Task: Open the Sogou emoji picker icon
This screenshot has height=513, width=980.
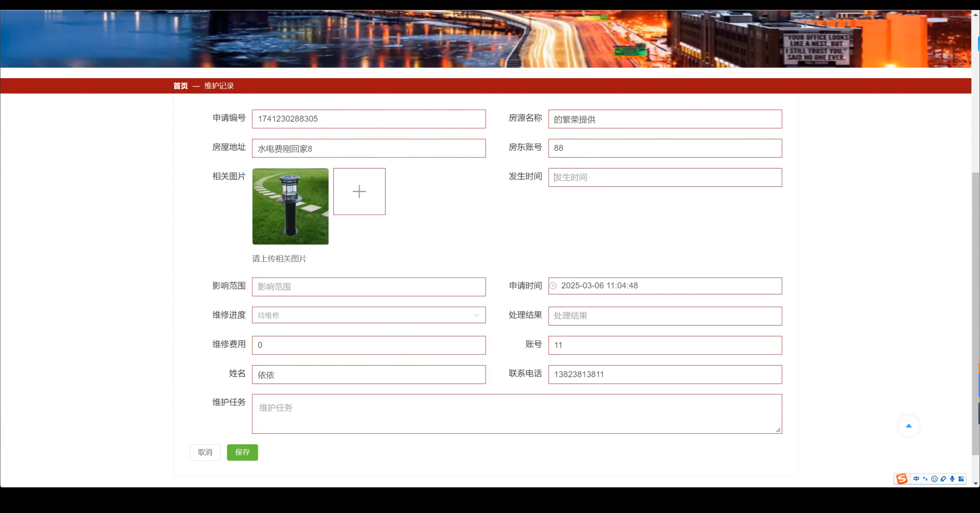Action: [934, 479]
